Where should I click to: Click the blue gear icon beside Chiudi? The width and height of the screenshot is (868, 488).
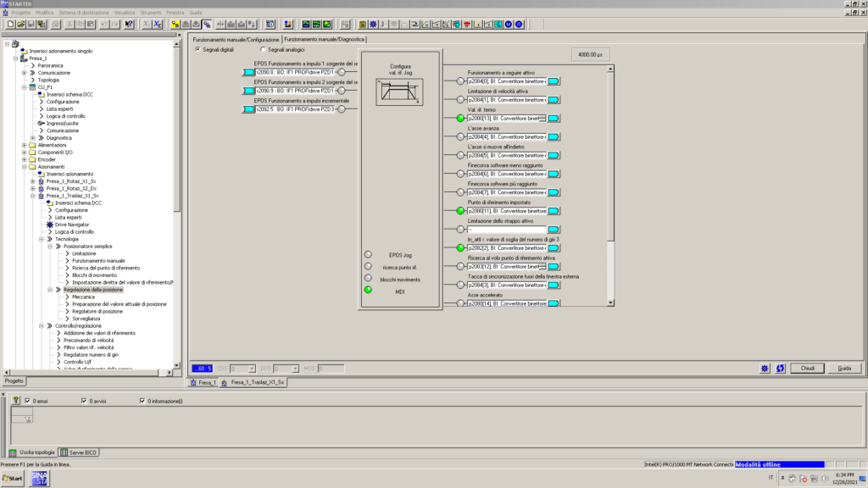click(765, 369)
